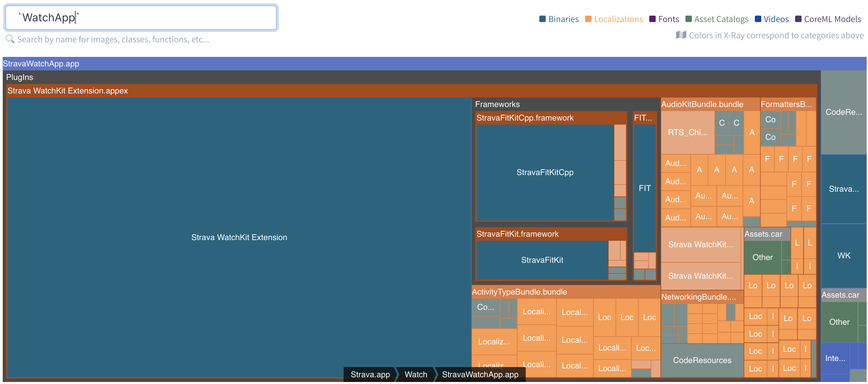
Task: Click the RTS_Chi... audio file block
Action: click(687, 132)
